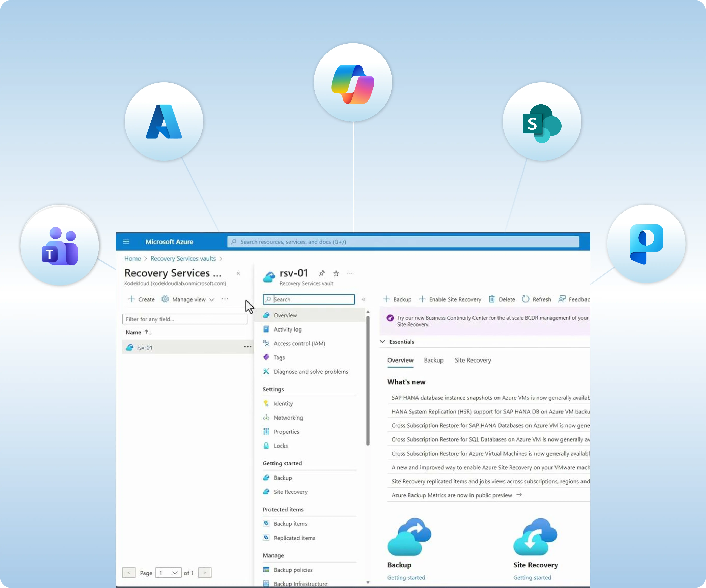This screenshot has width=706, height=588.
Task: Switch to the Site Recovery tab
Action: [473, 360]
